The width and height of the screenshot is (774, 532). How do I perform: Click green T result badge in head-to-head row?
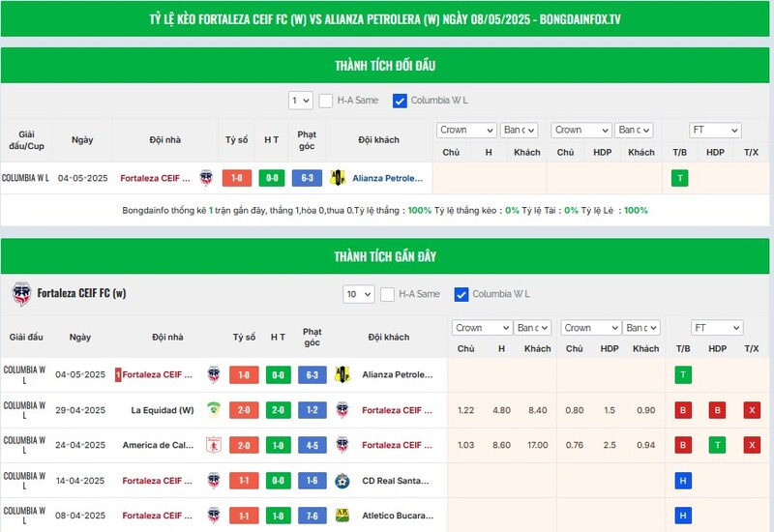tap(680, 178)
